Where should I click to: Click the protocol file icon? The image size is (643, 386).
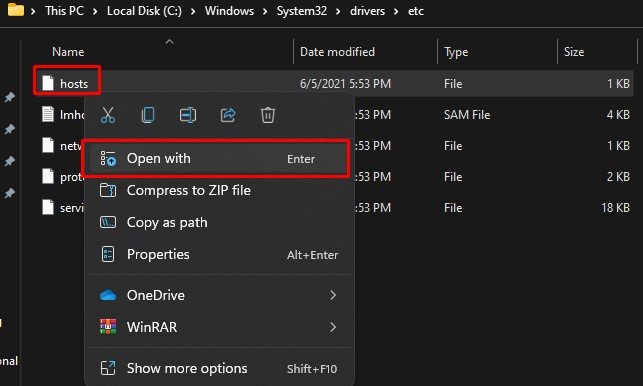[x=48, y=176]
